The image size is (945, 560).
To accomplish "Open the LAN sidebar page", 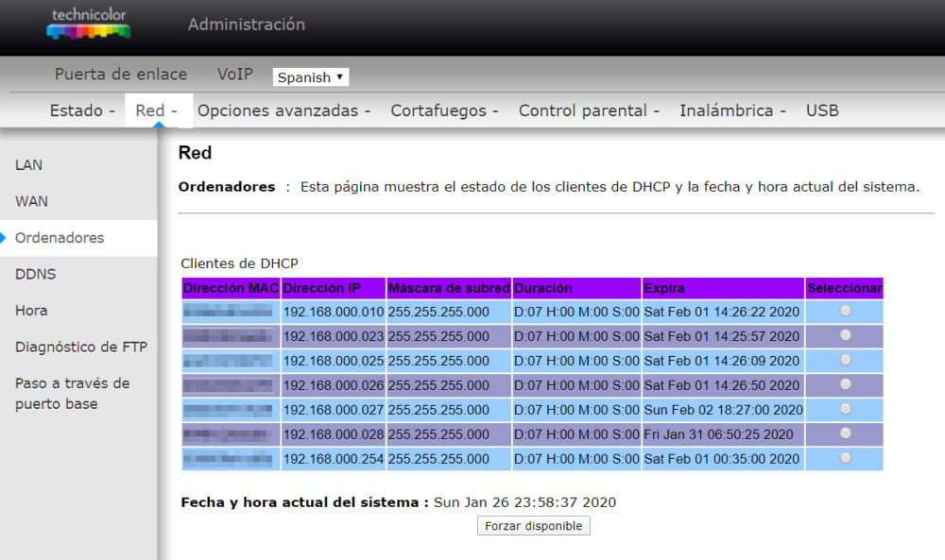I will (x=28, y=165).
